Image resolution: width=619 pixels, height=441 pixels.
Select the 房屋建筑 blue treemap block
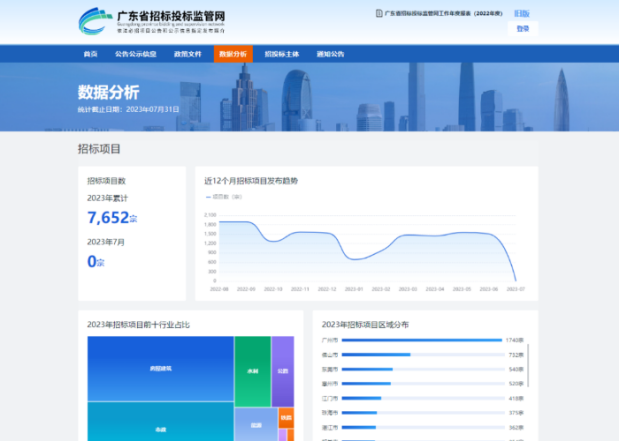point(160,368)
